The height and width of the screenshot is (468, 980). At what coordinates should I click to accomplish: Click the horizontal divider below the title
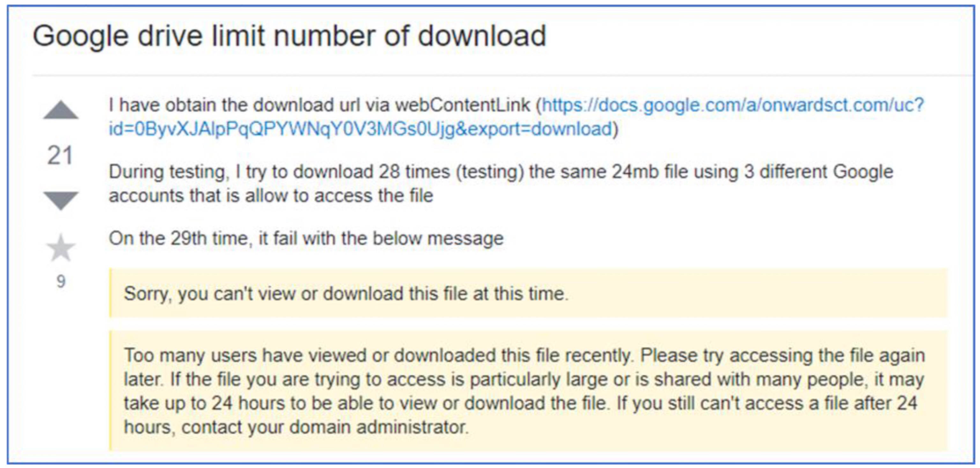[502, 75]
